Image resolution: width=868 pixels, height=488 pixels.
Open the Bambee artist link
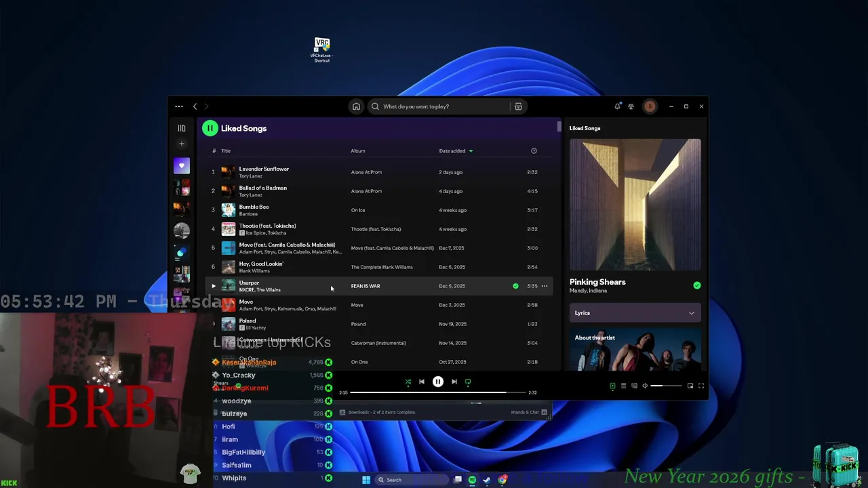(x=248, y=214)
